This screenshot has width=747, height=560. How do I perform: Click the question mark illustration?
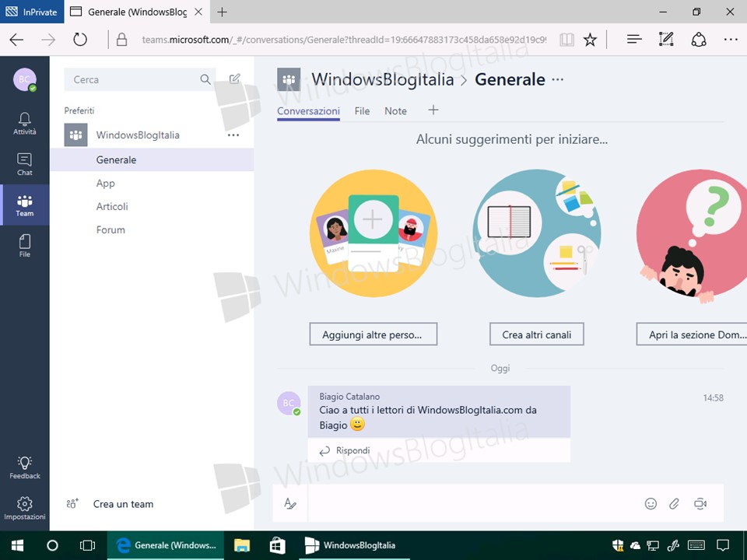[x=692, y=236]
